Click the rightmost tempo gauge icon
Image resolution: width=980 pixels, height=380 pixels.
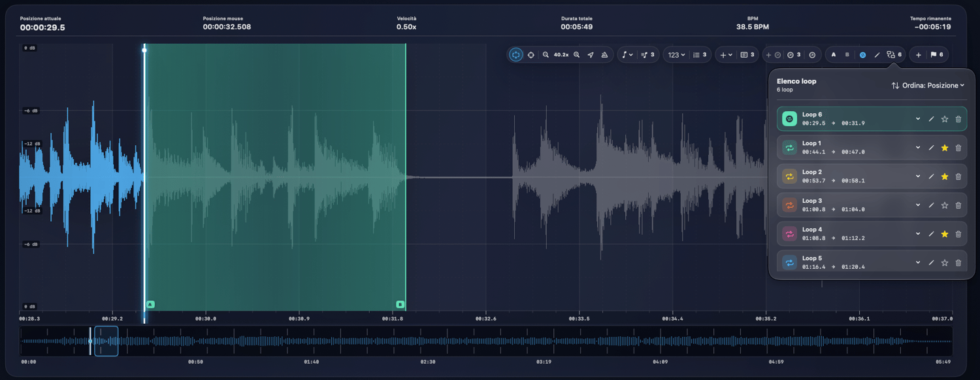coord(811,55)
